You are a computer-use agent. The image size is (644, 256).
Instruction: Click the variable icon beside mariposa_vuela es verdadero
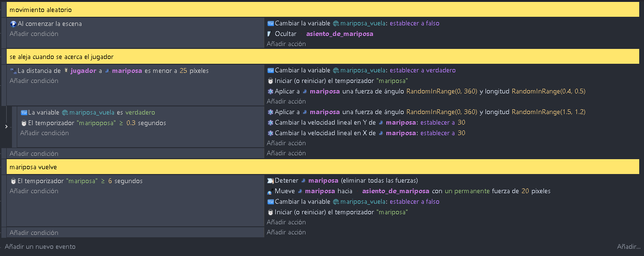[24, 112]
